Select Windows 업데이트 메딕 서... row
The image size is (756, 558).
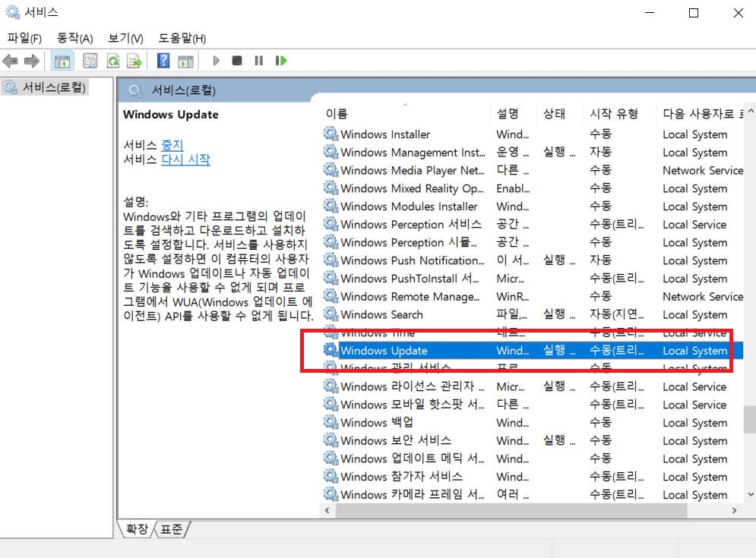pyautogui.click(x=533, y=459)
